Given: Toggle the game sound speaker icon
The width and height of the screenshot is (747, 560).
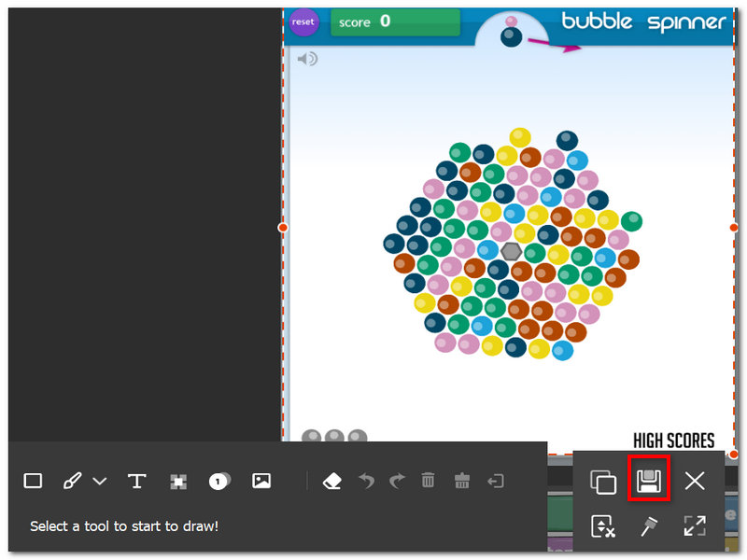Looking at the screenshot, I should [307, 59].
